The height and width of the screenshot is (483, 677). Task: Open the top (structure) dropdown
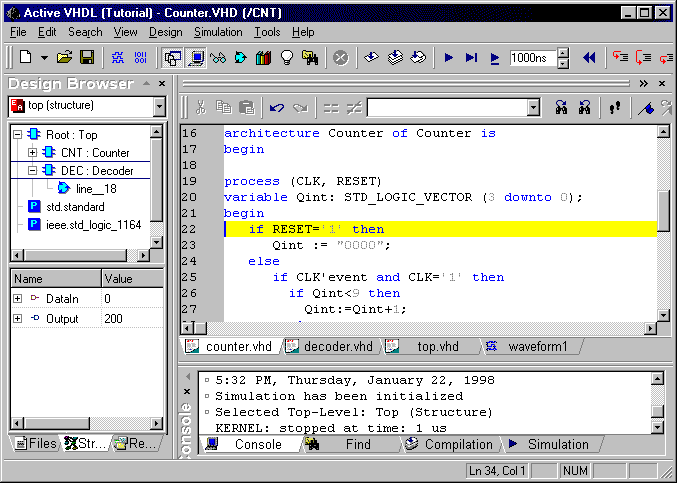pyautogui.click(x=159, y=105)
